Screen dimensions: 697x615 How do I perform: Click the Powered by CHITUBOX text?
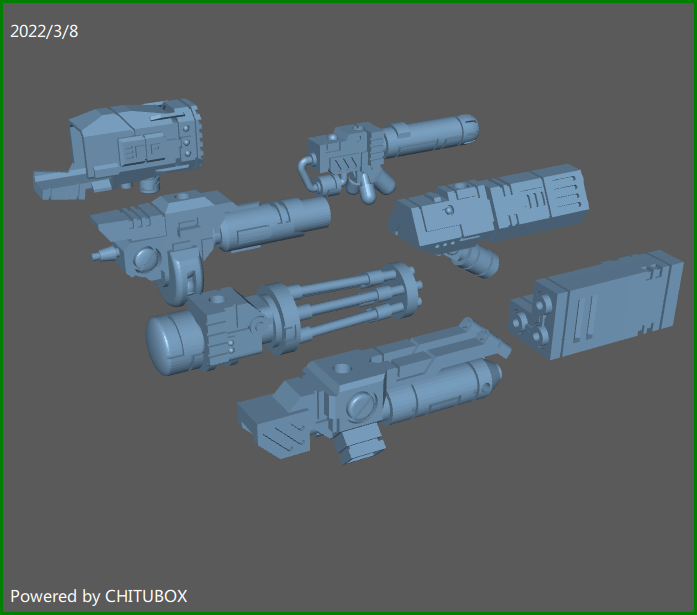coord(99,596)
